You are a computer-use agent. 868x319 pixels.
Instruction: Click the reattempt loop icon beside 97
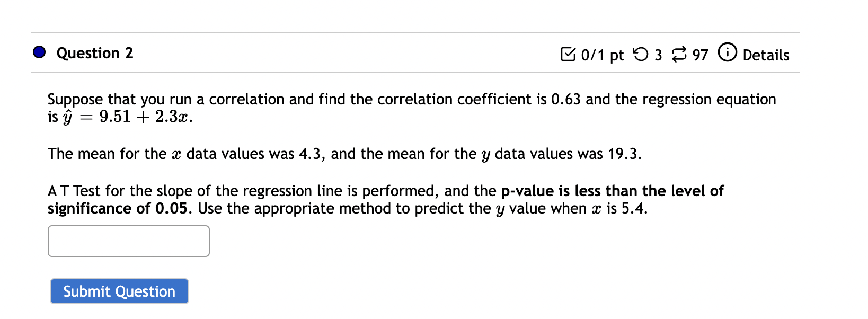680,54
